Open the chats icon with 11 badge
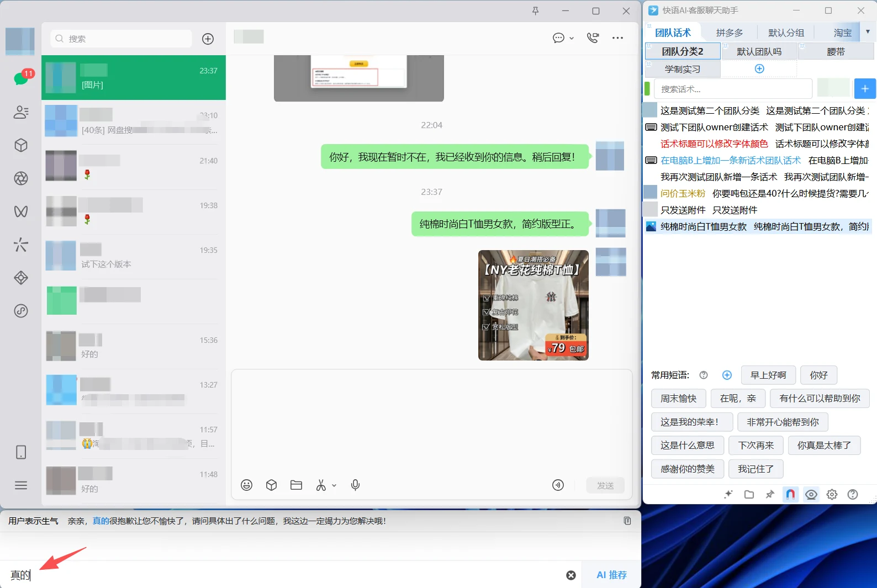This screenshot has width=877, height=588. (x=21, y=78)
